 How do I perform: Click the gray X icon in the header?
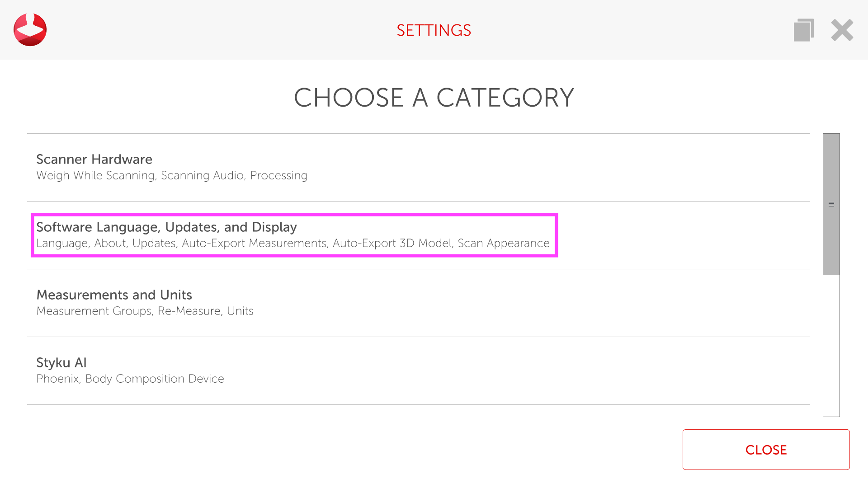coord(842,30)
